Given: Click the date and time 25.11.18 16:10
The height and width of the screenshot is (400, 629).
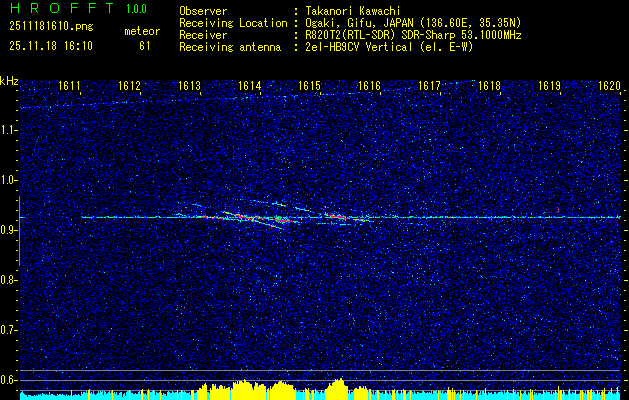Looking at the screenshot, I should (51, 46).
